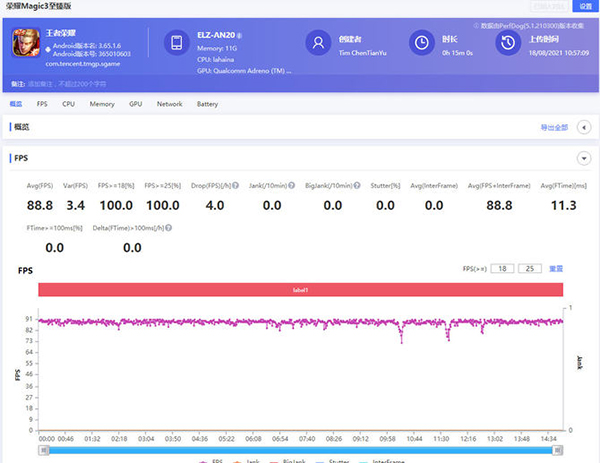Click the duration clock icon
Screen dimensions: 600x463
pos(422,43)
